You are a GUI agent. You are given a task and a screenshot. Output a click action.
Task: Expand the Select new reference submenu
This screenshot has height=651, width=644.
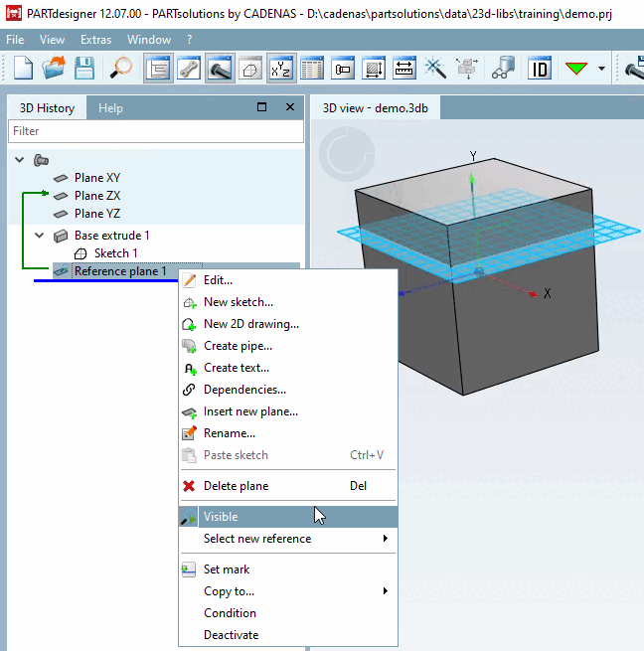point(288,539)
